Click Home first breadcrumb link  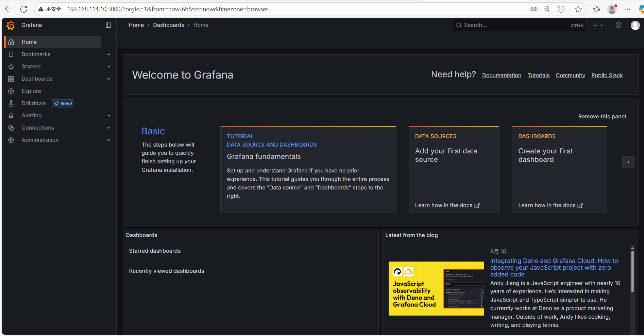tap(136, 25)
